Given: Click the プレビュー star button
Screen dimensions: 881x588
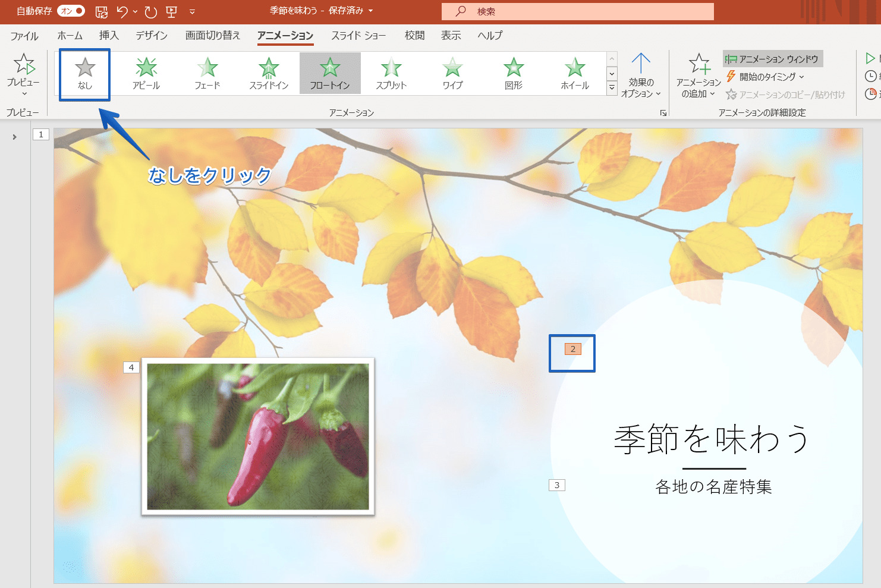Looking at the screenshot, I should [x=24, y=65].
